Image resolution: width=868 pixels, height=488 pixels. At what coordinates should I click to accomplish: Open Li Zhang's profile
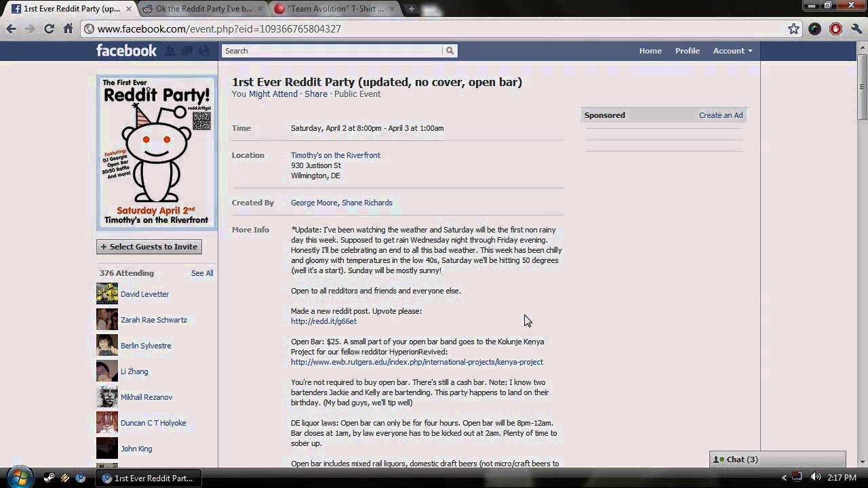point(134,371)
